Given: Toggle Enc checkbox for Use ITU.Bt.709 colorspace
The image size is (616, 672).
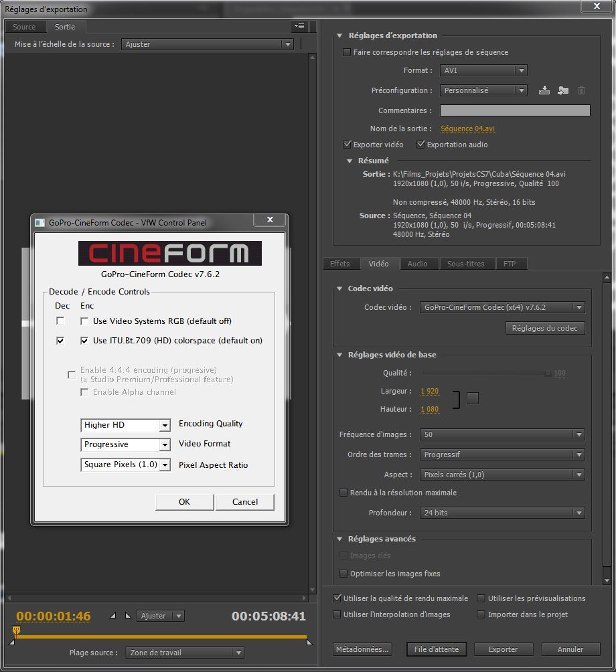Looking at the screenshot, I should [x=84, y=340].
